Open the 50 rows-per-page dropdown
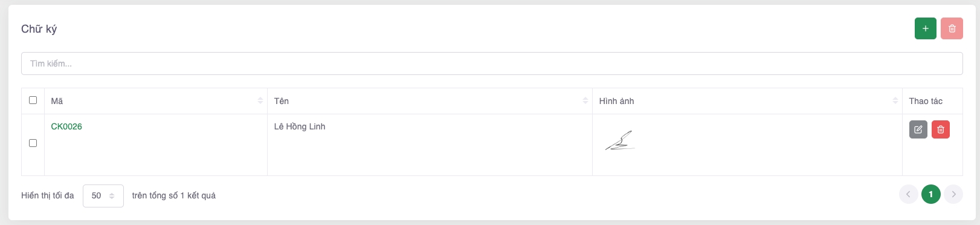This screenshot has height=225, width=980. tap(103, 196)
